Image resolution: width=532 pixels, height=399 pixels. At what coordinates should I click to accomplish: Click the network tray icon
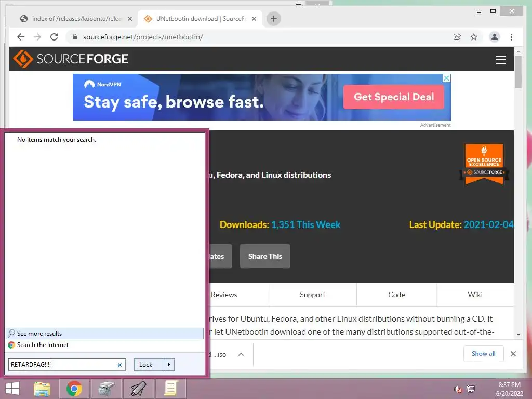(471, 389)
